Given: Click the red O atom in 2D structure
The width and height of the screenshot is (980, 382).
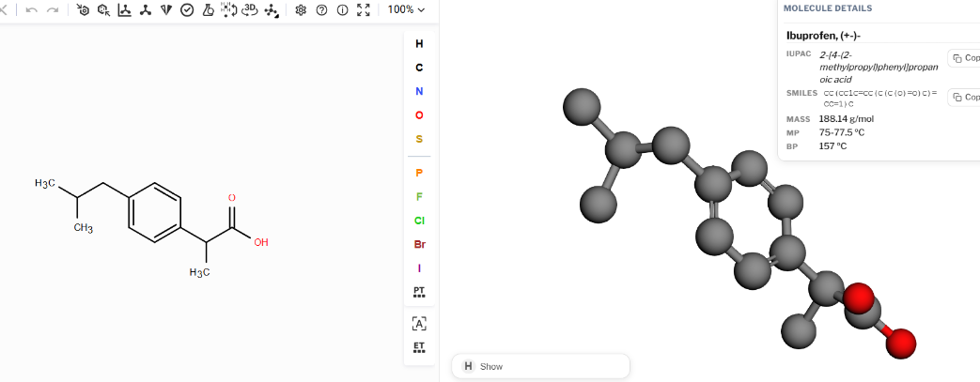Looking at the screenshot, I should click(232, 198).
